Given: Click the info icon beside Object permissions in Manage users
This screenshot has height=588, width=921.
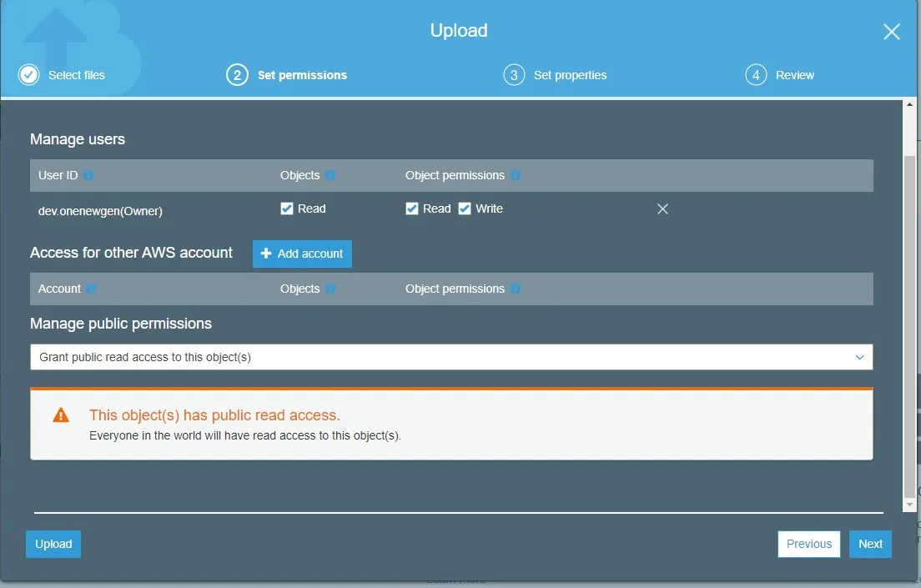Looking at the screenshot, I should pos(515,175).
